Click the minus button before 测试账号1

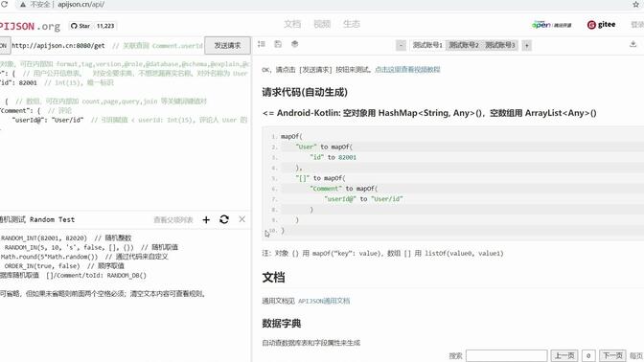tap(401, 45)
